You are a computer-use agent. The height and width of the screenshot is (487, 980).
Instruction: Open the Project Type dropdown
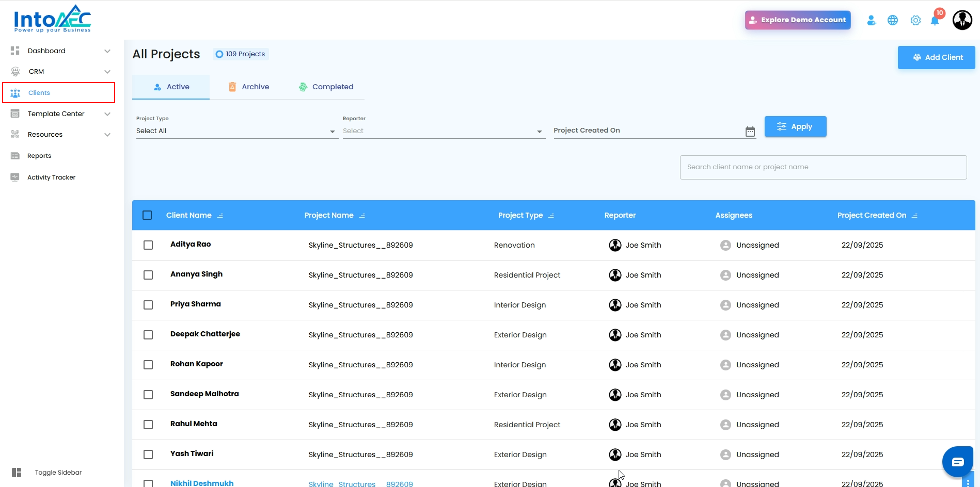tap(235, 131)
